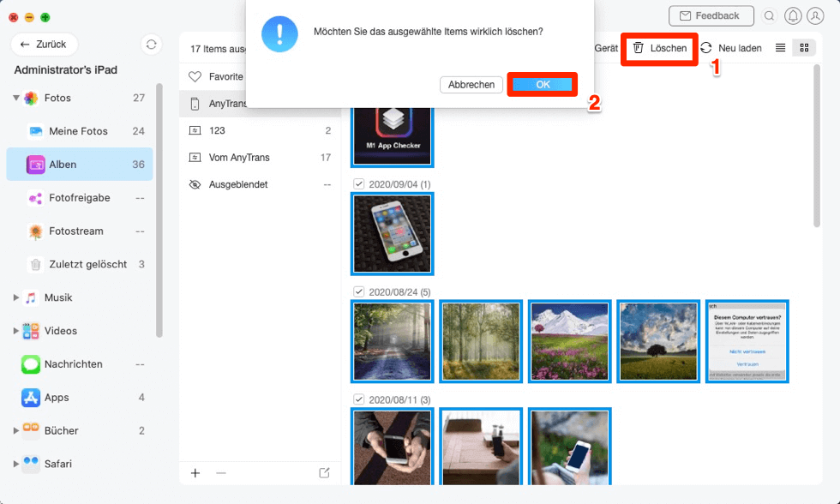Expand the Musik category
The image size is (840, 504).
click(16, 297)
